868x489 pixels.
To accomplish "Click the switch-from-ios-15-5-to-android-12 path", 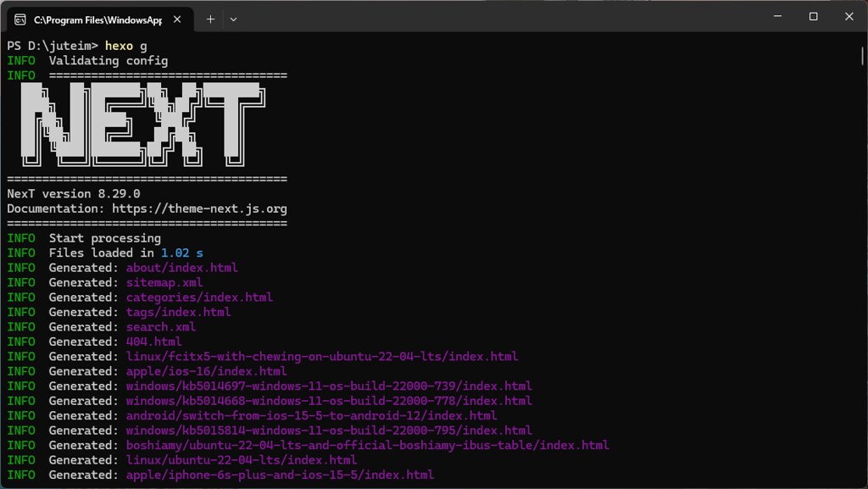I will (312, 415).
